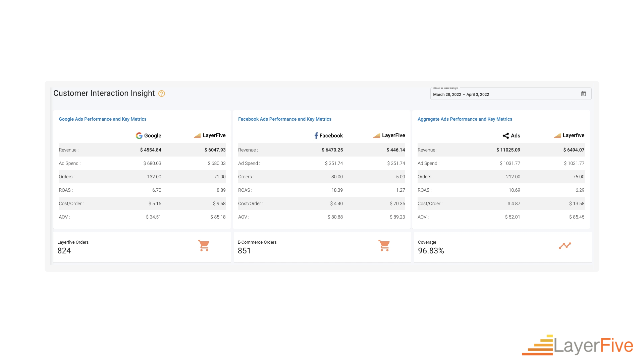Click the Coverage trend line icon

pyautogui.click(x=565, y=246)
